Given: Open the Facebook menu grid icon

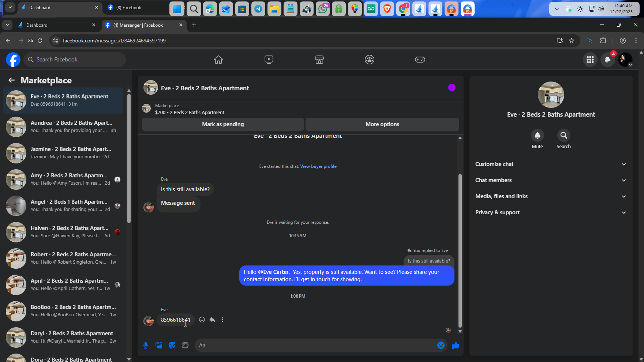Looking at the screenshot, I should pos(590,60).
